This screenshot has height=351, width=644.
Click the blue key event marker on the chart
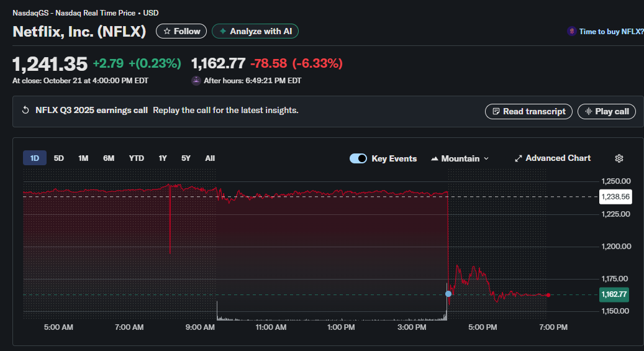(x=448, y=294)
